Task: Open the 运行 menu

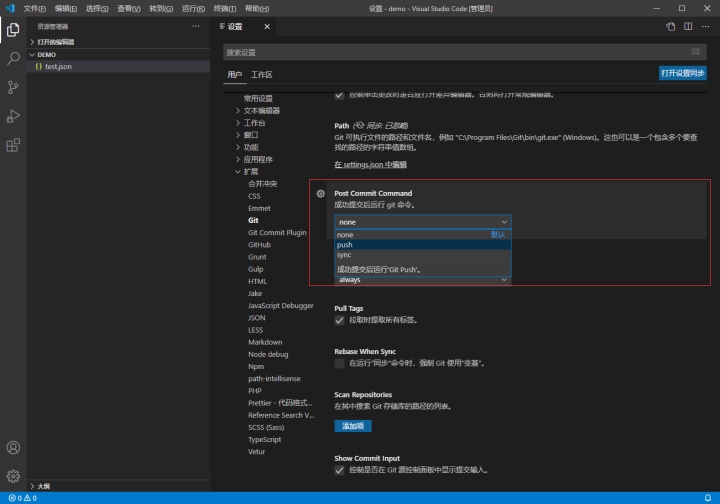Action: click(193, 8)
